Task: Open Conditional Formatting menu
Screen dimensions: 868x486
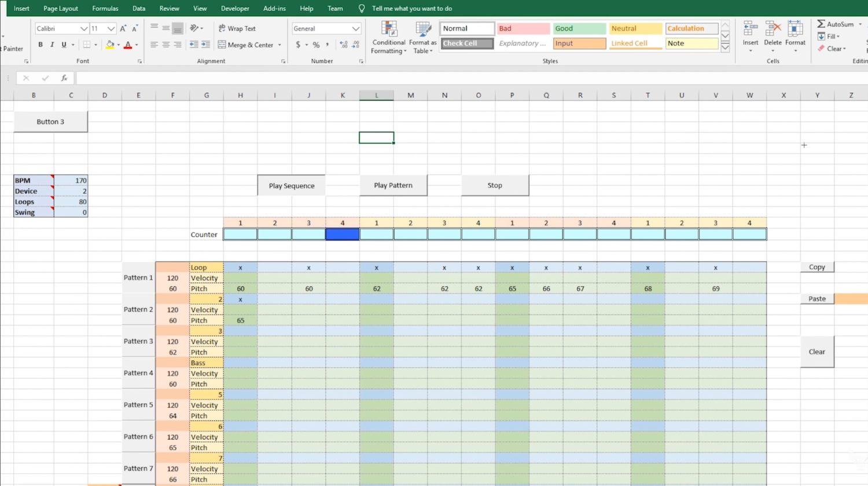Action: (x=389, y=38)
